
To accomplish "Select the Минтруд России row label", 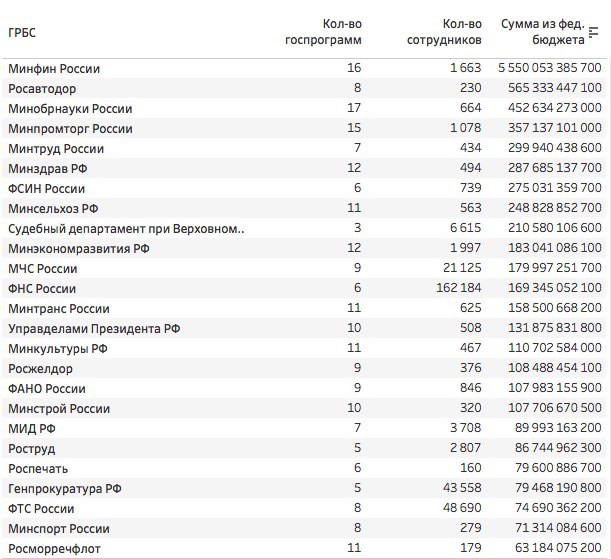I will [x=56, y=149].
